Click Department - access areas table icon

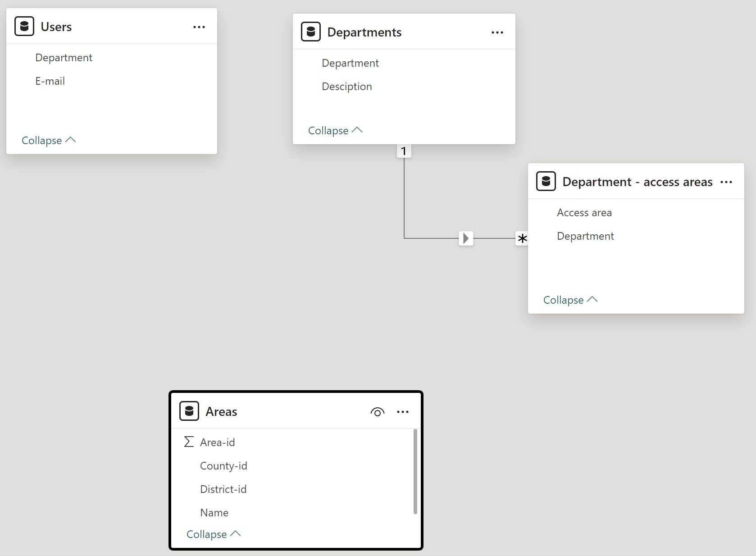(x=546, y=182)
